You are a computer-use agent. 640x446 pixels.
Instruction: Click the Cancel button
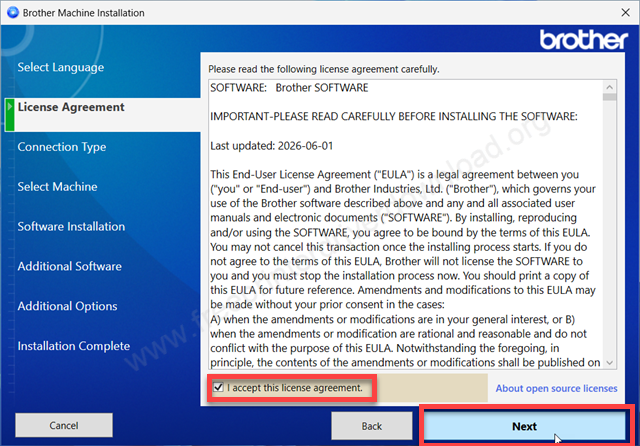tap(64, 425)
